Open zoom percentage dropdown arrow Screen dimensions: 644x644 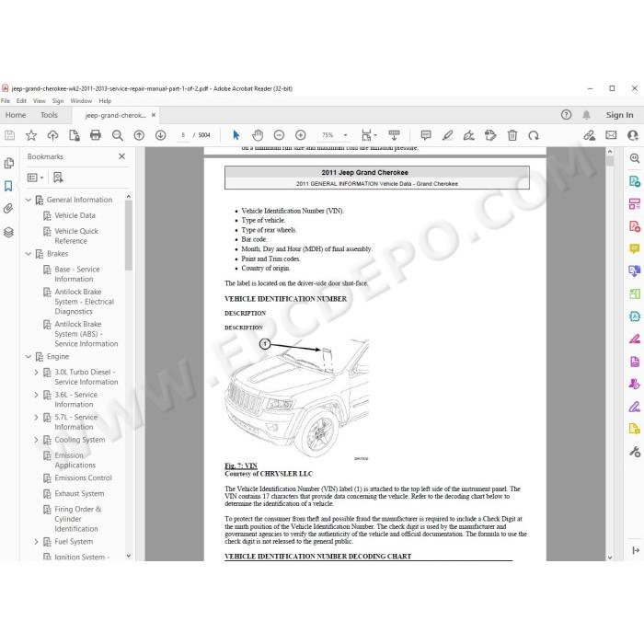345,135
